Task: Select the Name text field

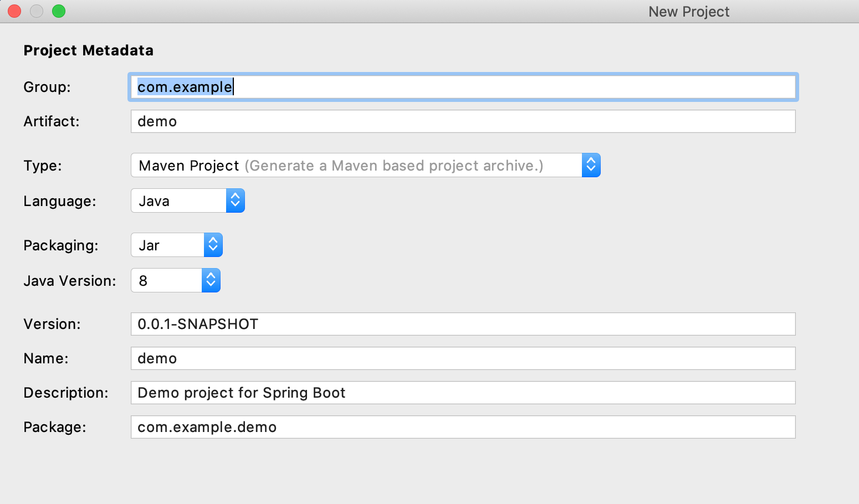Action: (x=463, y=358)
